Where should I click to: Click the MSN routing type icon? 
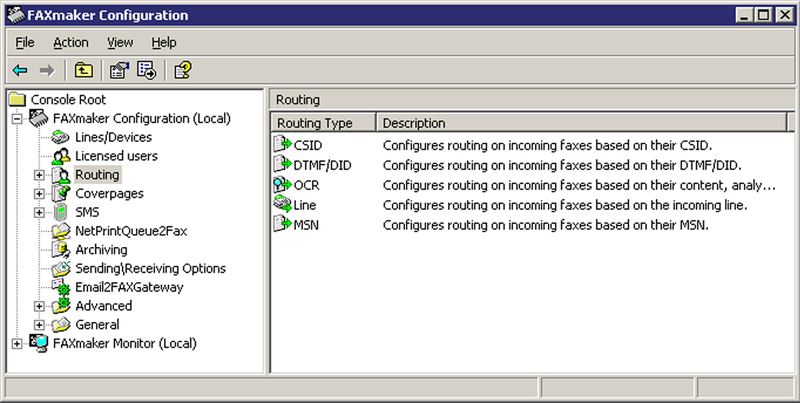pyautogui.click(x=282, y=224)
